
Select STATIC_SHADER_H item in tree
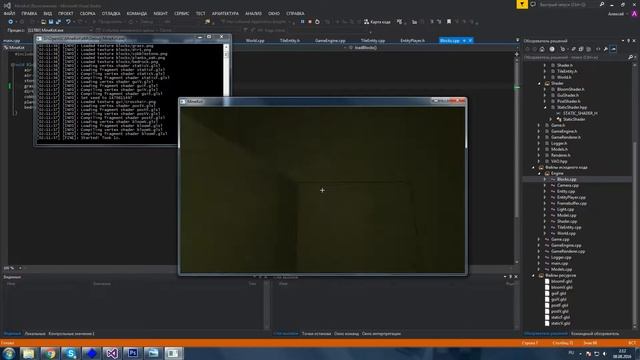pos(580,113)
